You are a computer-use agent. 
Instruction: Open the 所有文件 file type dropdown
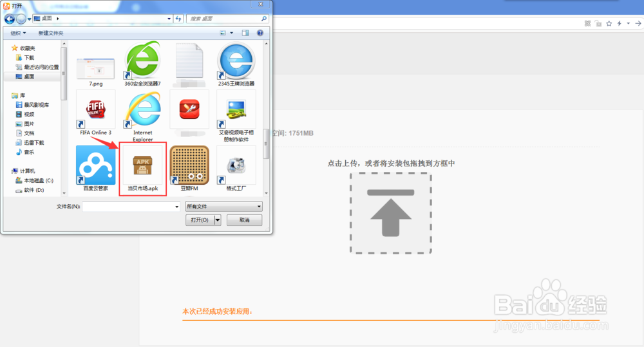[224, 206]
